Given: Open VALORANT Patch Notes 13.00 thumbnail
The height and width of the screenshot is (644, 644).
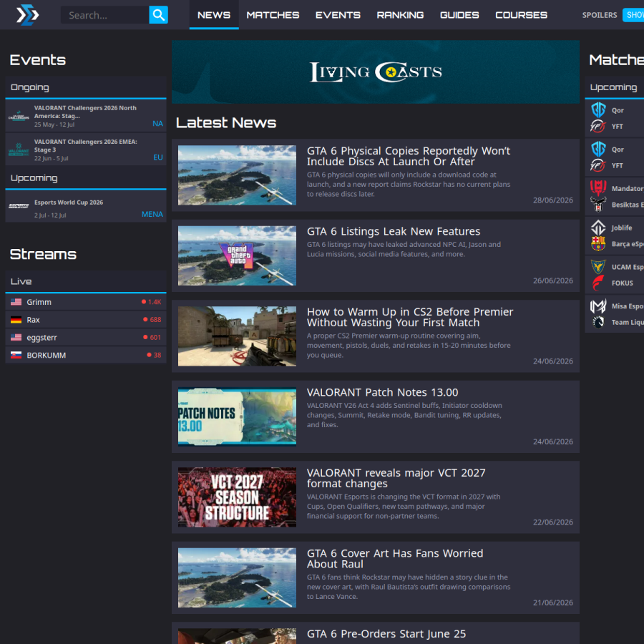Looking at the screenshot, I should coord(237,416).
